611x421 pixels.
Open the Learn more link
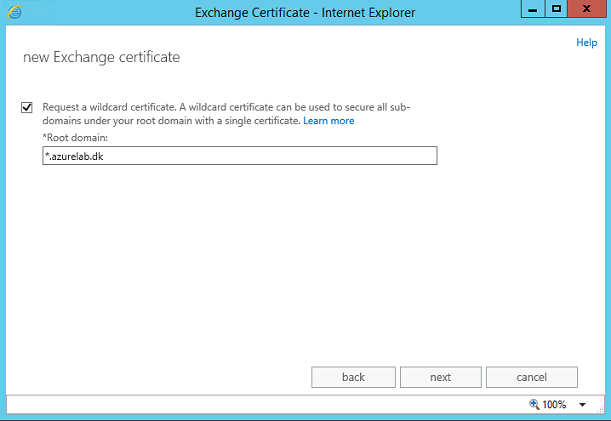pyautogui.click(x=328, y=121)
